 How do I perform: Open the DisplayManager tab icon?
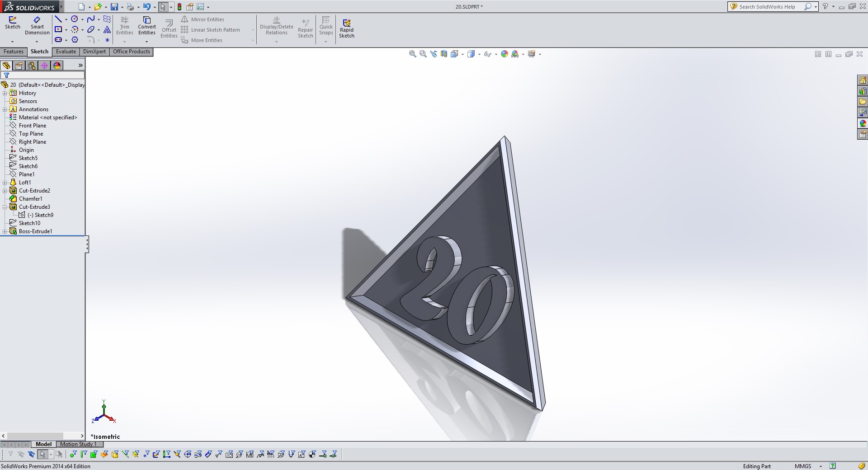(57, 66)
